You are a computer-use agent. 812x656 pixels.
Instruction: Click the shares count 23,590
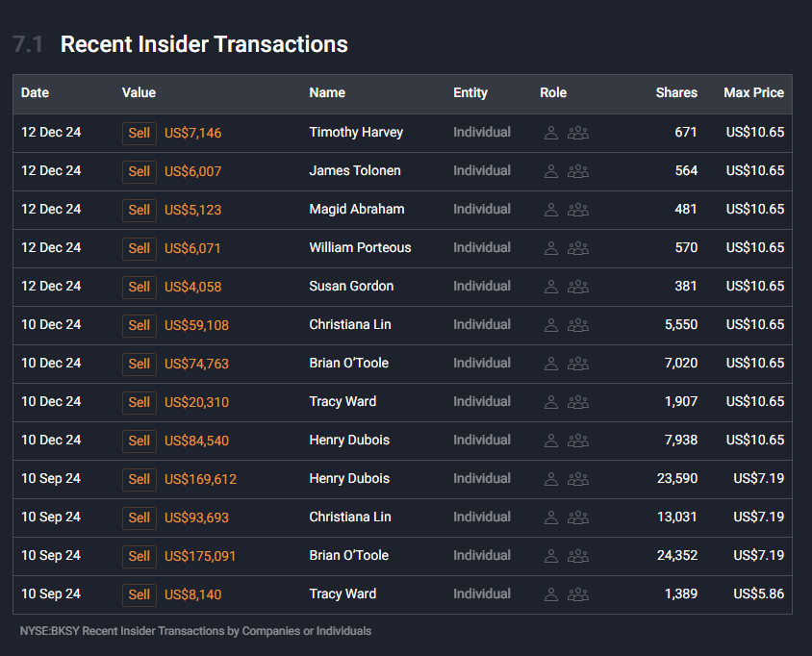[677, 479]
